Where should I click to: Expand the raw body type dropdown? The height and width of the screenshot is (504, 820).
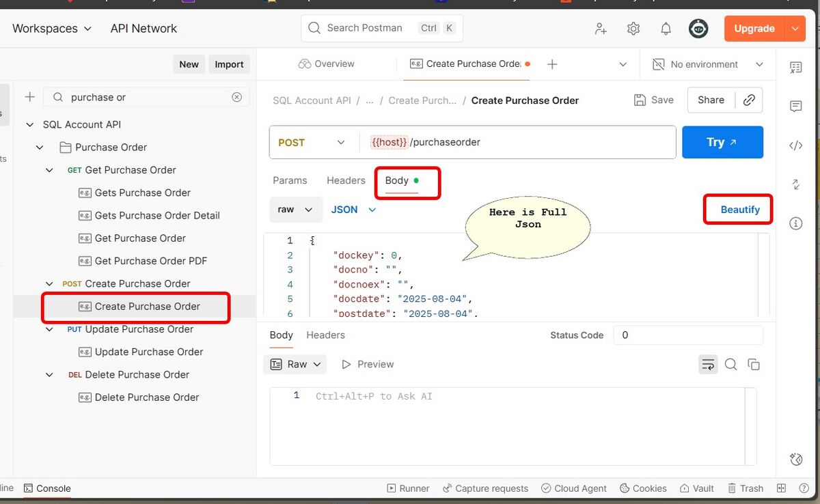click(295, 210)
